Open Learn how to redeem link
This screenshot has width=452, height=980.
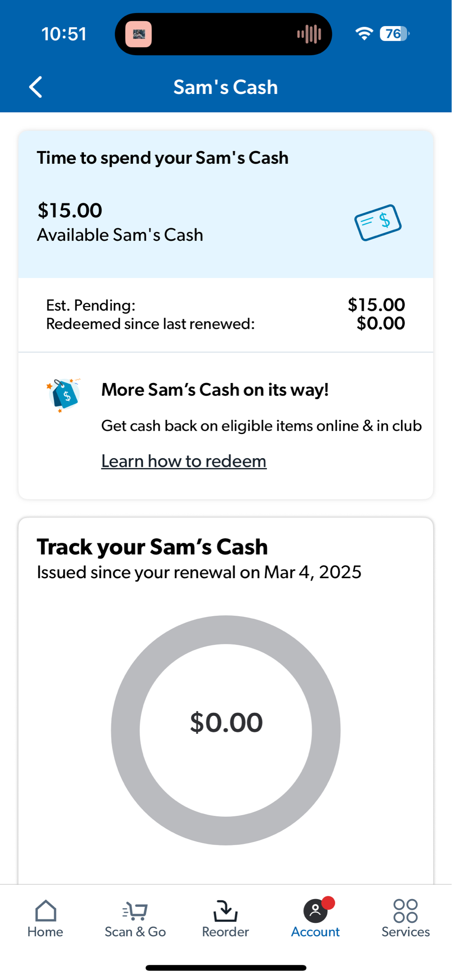pos(183,461)
